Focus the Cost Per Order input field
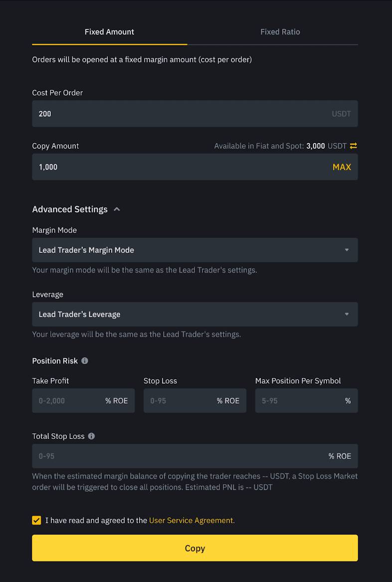 tap(195, 114)
